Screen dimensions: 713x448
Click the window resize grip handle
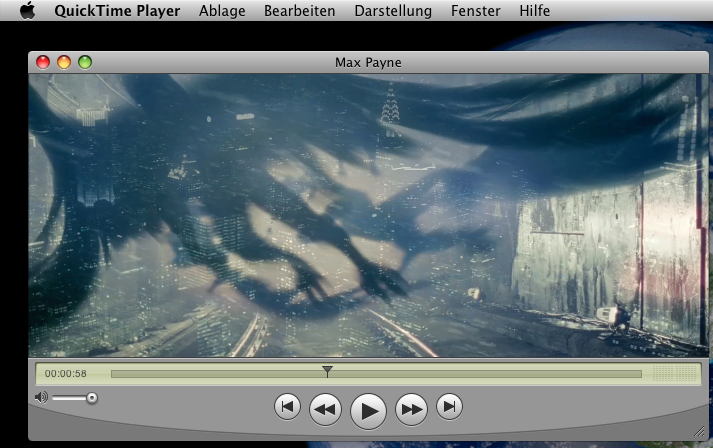tap(699, 431)
